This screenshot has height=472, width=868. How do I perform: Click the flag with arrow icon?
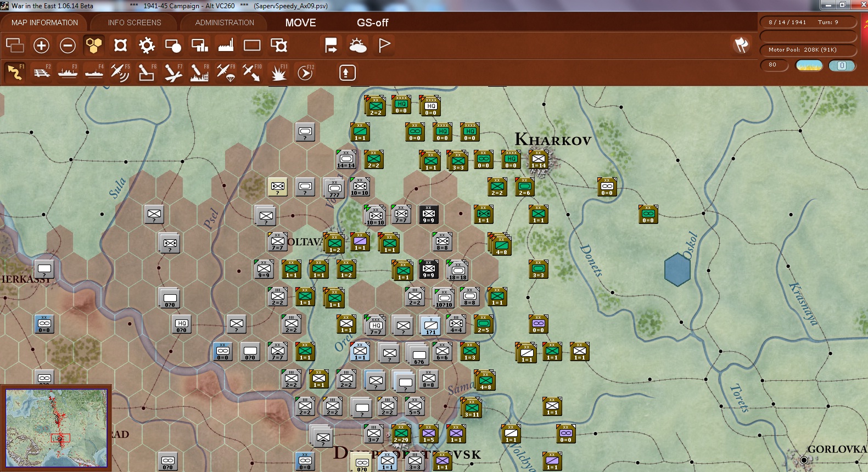[x=331, y=45]
